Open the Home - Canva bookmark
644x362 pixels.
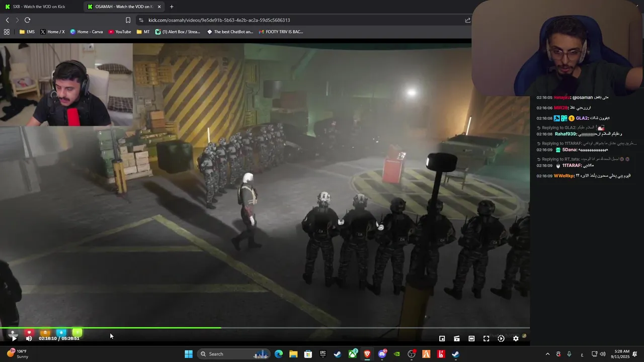pos(87,32)
